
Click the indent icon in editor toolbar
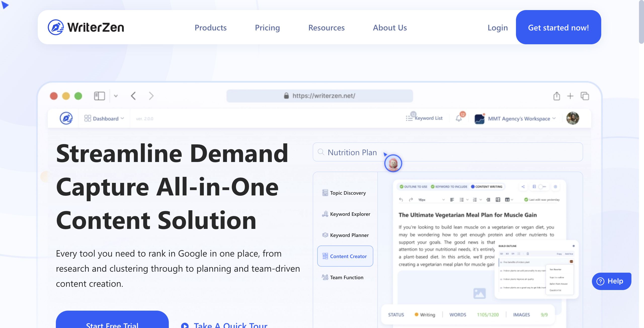[488, 199]
